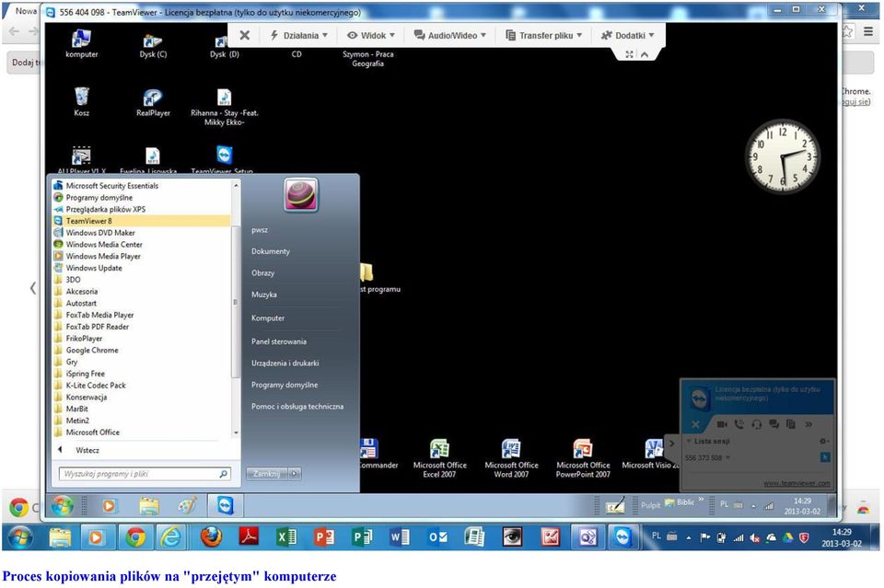Launch Microsoft Office PowerPoint 2007 desktop shortcut

[x=583, y=458]
